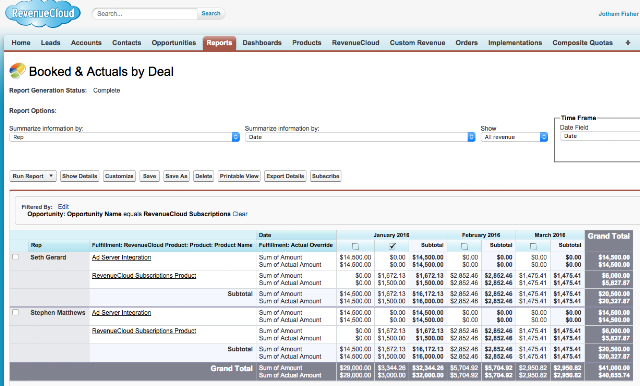The width and height of the screenshot is (640, 386).
Task: Open Stephen Matthews' Ad Server Integration link
Action: click(122, 313)
